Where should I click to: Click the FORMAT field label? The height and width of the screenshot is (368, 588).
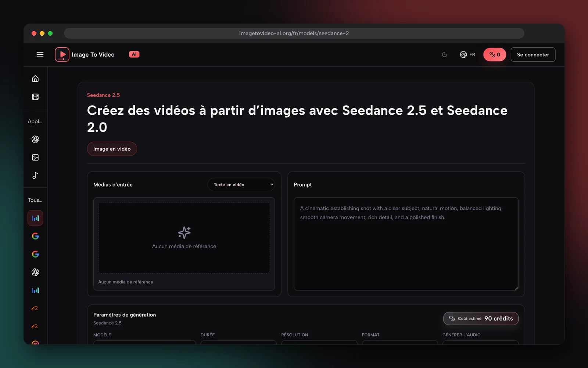[370, 335]
